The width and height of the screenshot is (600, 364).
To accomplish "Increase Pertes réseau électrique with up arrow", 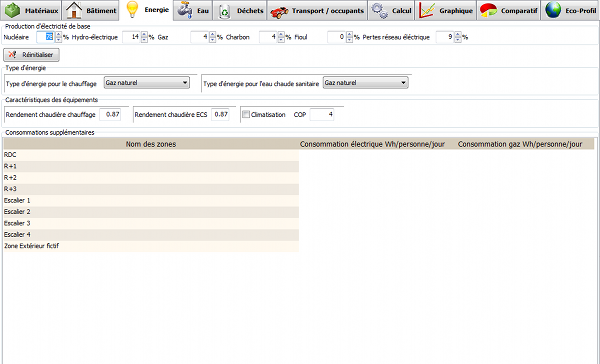I will tap(458, 34).
